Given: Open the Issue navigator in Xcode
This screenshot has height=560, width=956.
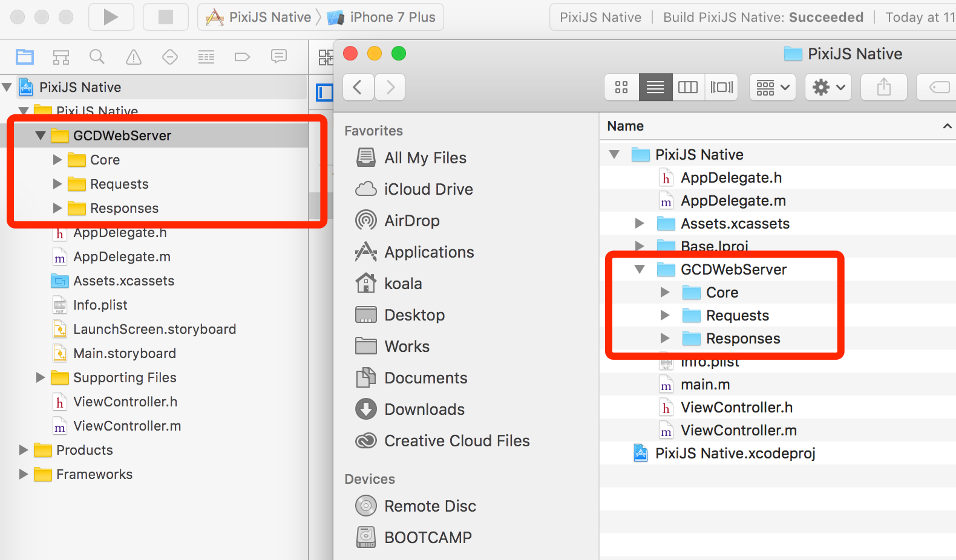Looking at the screenshot, I should pos(133,57).
